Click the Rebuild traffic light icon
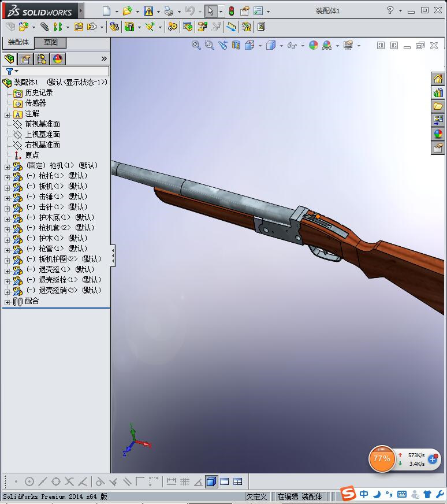 click(x=231, y=11)
